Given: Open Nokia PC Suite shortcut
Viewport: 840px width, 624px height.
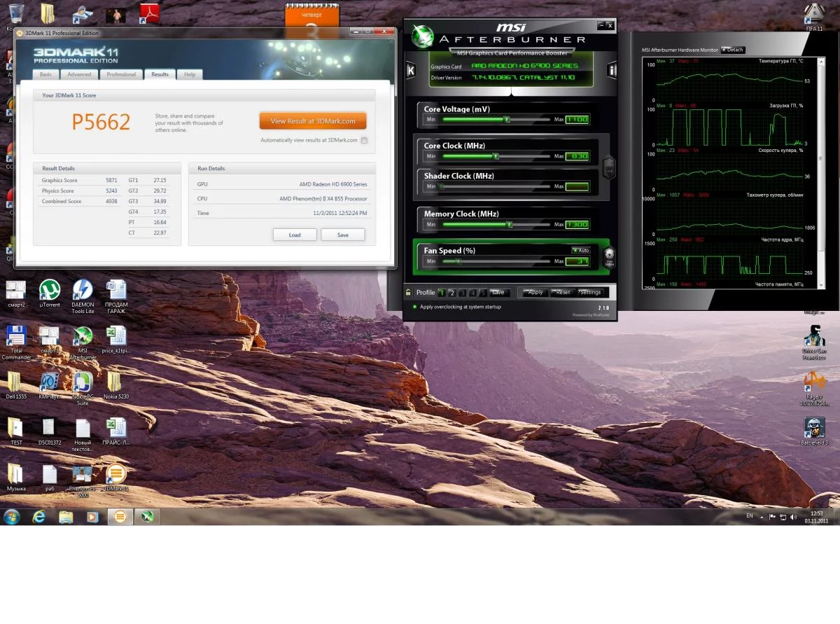Looking at the screenshot, I should coord(83,389).
